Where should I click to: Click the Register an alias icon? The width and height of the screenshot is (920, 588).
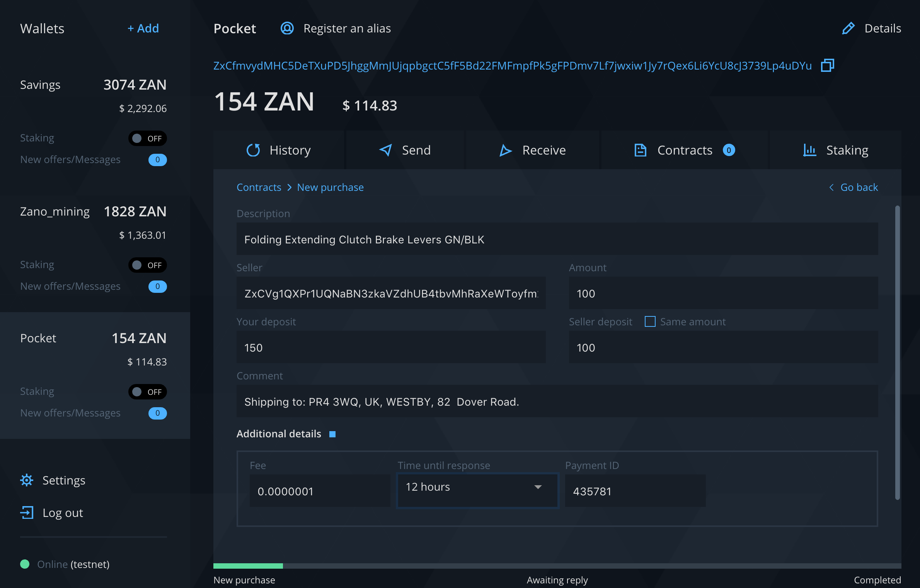coord(287,28)
